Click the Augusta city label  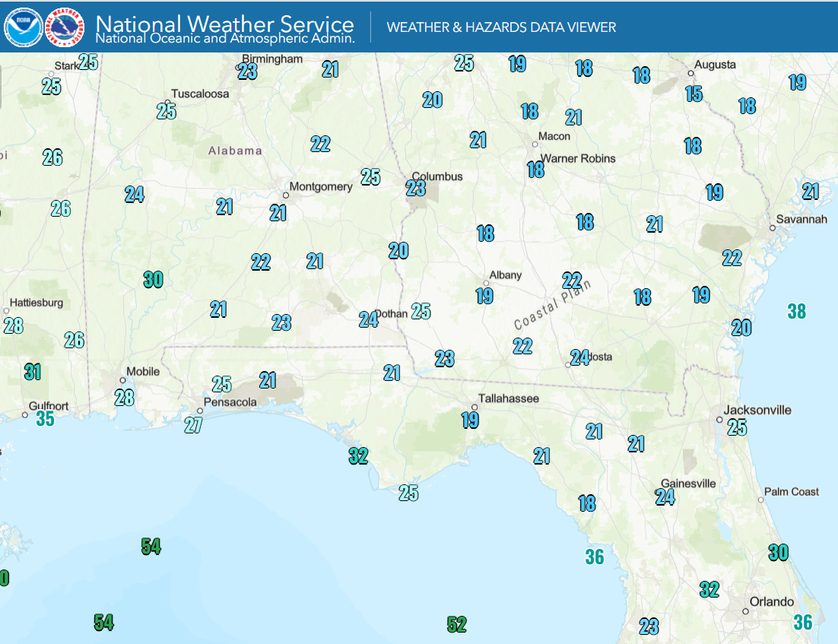(x=715, y=65)
